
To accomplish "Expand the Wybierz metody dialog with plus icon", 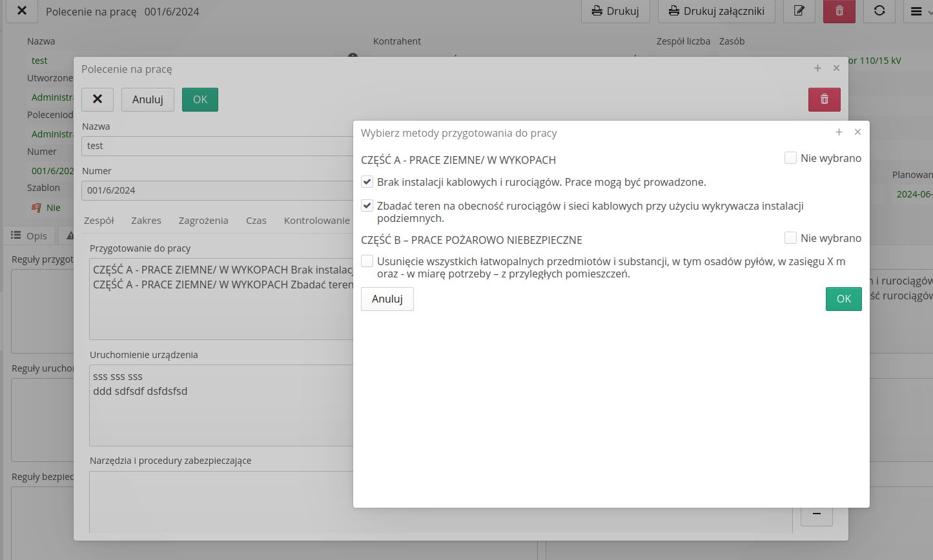I will 839,132.
